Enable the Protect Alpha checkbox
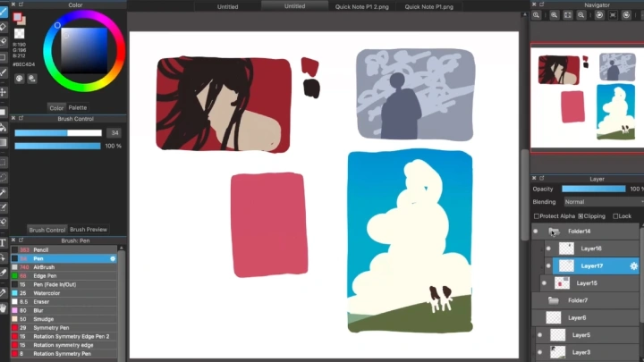 click(x=537, y=216)
